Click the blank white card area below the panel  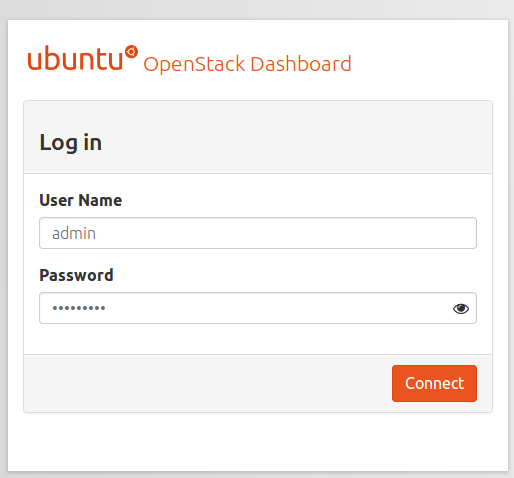(x=258, y=442)
